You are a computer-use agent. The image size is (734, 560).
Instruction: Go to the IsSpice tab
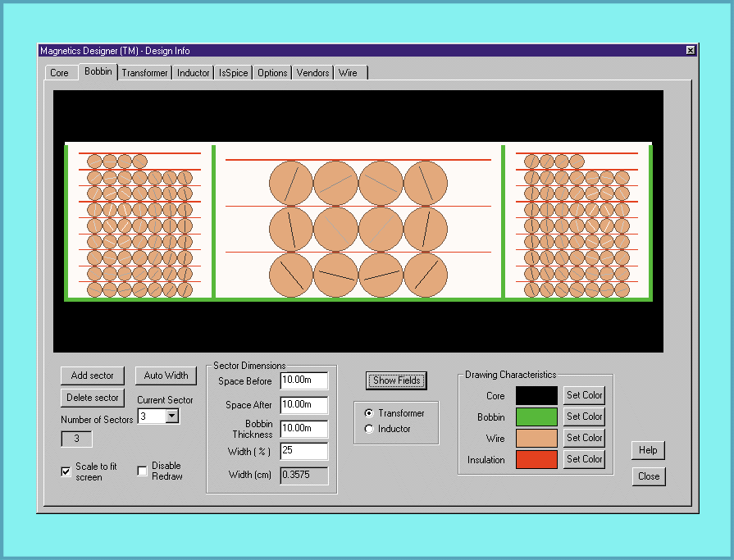coord(233,73)
